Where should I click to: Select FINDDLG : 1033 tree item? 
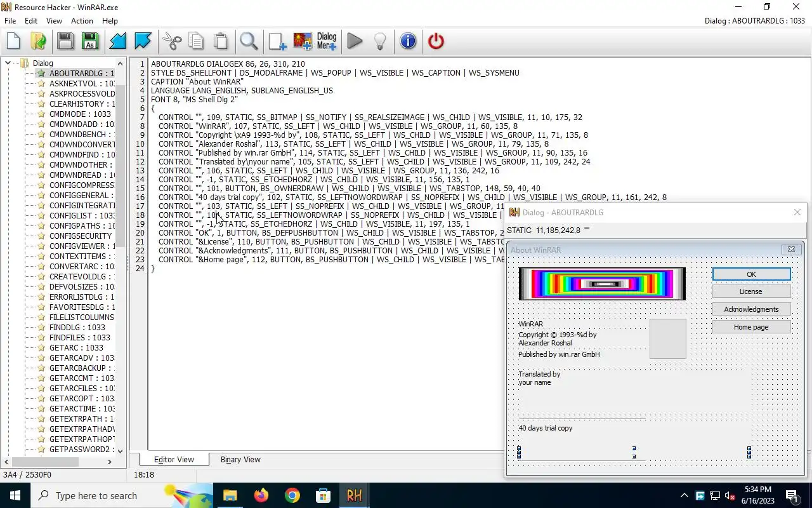click(x=77, y=328)
